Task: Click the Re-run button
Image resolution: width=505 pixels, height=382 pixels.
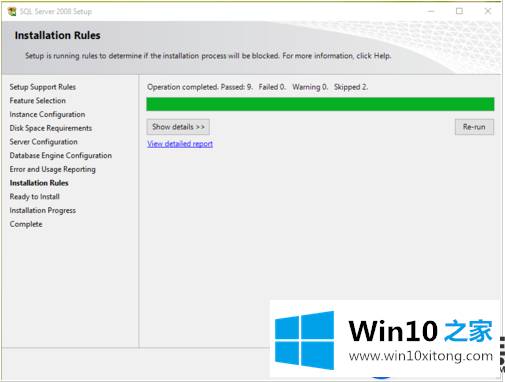Action: [474, 127]
